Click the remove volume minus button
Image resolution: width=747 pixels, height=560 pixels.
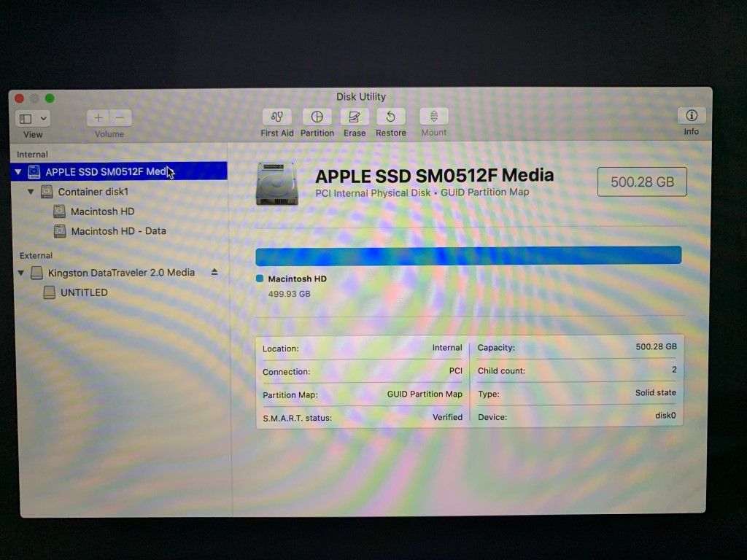click(120, 117)
